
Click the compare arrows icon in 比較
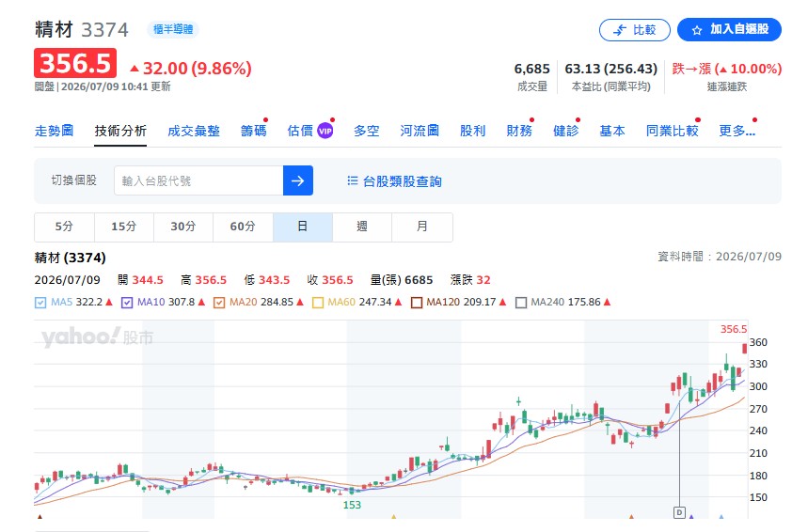coord(620,30)
